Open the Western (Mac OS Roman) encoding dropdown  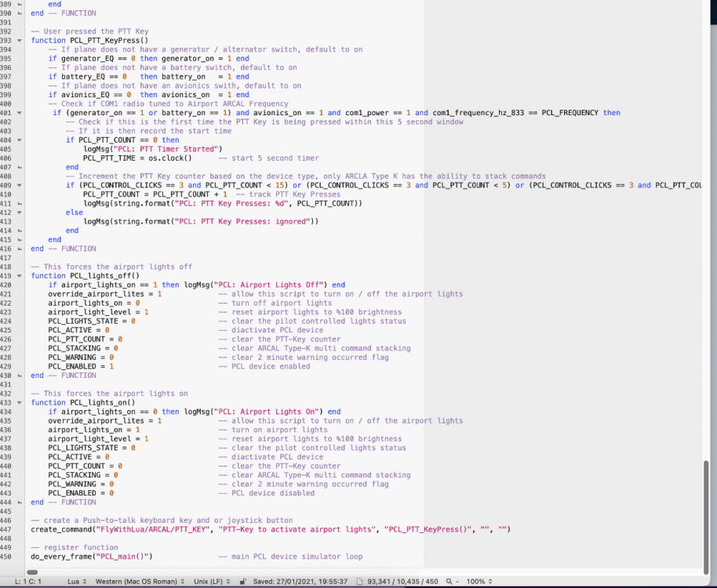[x=140, y=581]
